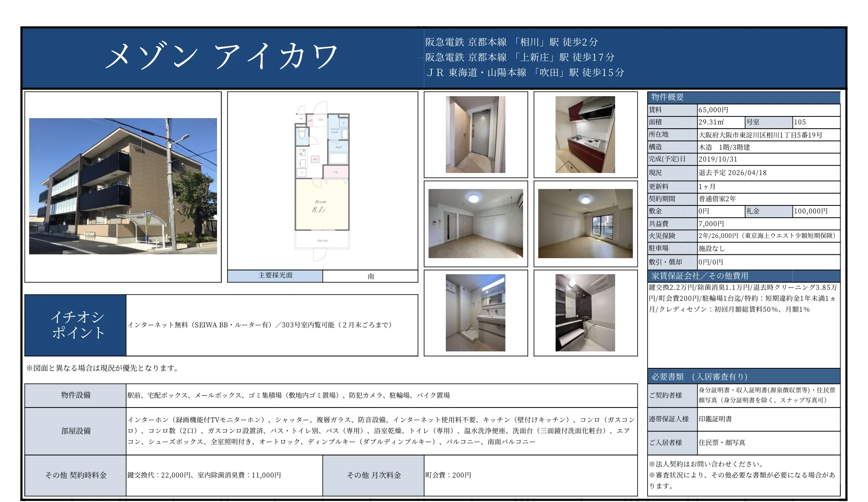Open the washroom vanity photo
Viewport: 868px width, 502px height.
475,313
